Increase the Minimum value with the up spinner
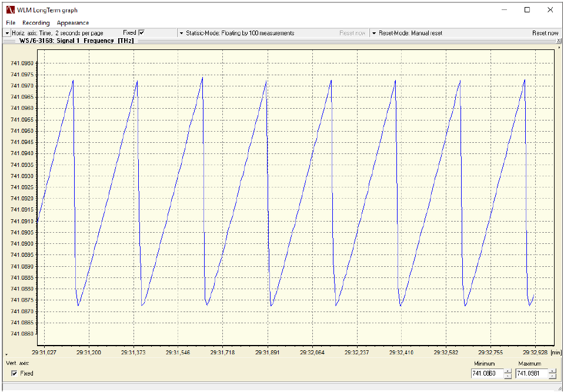This screenshot has width=564, height=392. tap(508, 371)
